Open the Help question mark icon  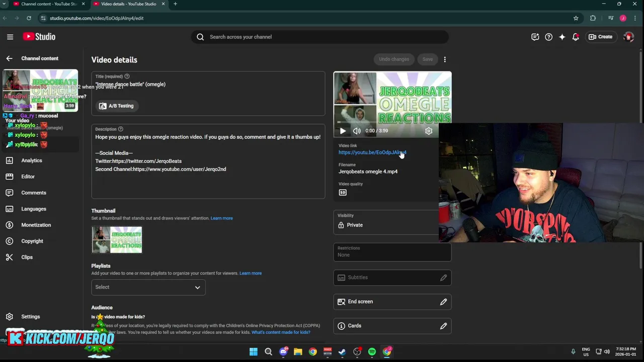549,37
